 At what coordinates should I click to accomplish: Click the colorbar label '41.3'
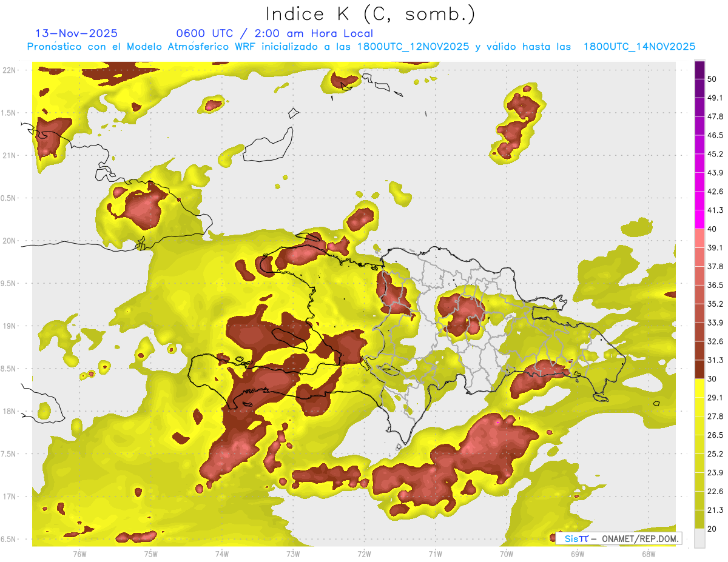(715, 210)
